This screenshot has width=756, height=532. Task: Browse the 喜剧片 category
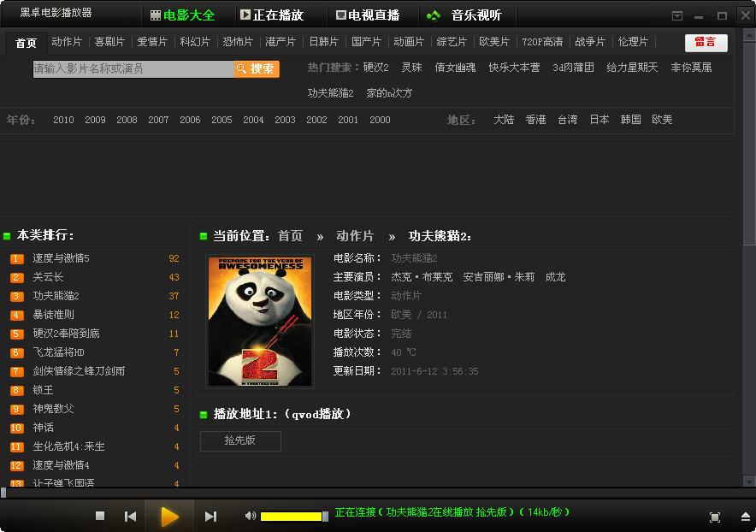click(x=110, y=42)
